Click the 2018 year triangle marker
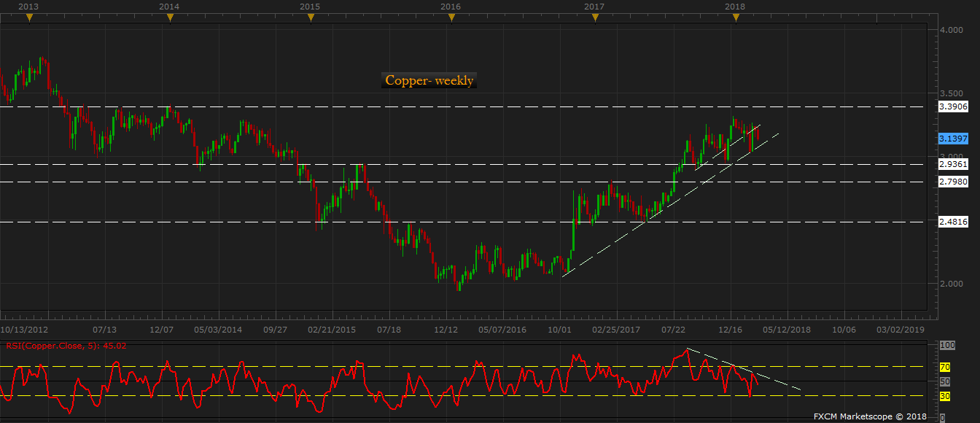The image size is (980, 423). point(735,18)
